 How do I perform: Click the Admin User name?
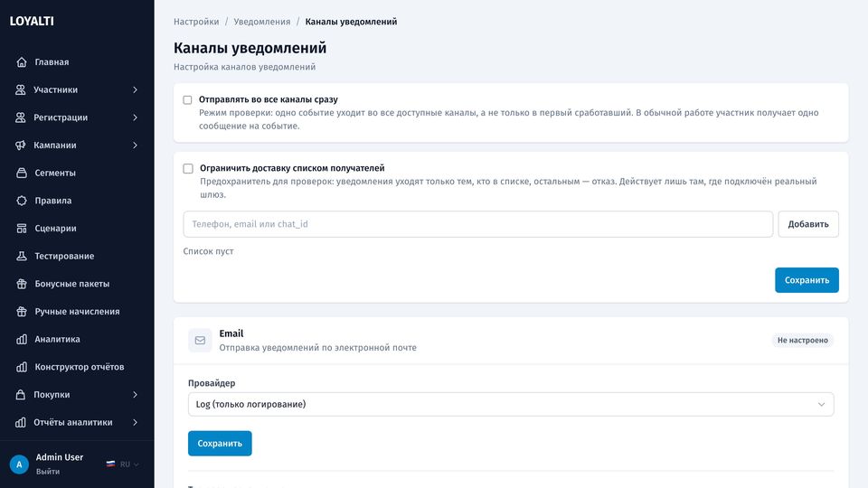pyautogui.click(x=60, y=457)
